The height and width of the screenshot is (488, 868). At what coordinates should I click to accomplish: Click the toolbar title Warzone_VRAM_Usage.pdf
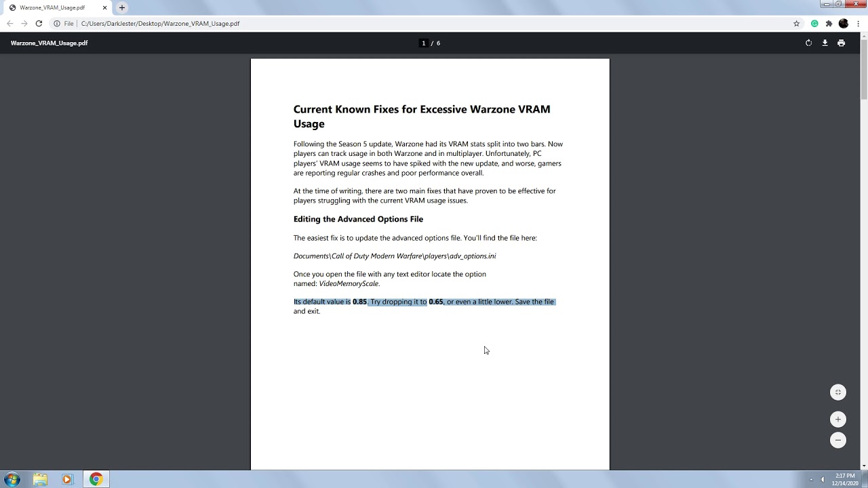point(49,43)
